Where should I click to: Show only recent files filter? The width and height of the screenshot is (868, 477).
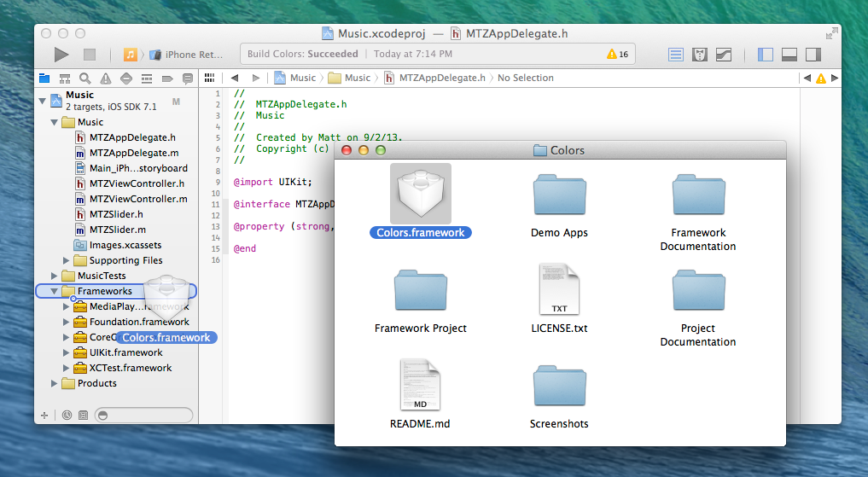[67, 415]
